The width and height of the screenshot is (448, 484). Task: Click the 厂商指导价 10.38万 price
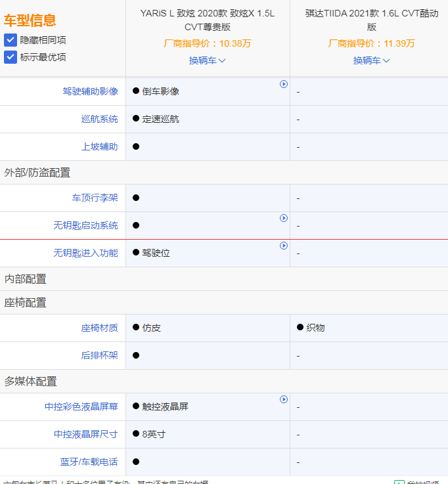click(208, 43)
